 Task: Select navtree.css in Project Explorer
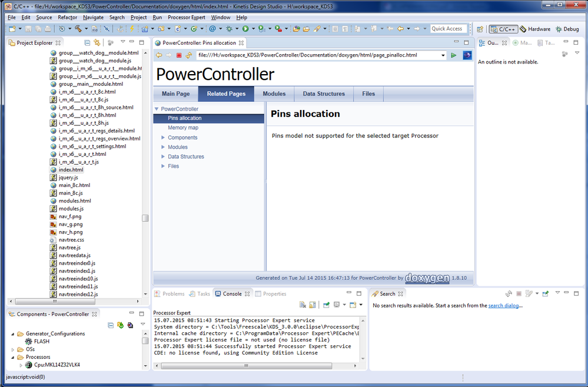[x=71, y=240]
